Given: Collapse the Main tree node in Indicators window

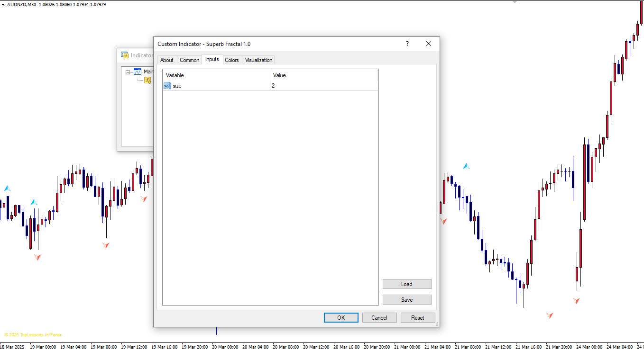Looking at the screenshot, I should (x=128, y=72).
